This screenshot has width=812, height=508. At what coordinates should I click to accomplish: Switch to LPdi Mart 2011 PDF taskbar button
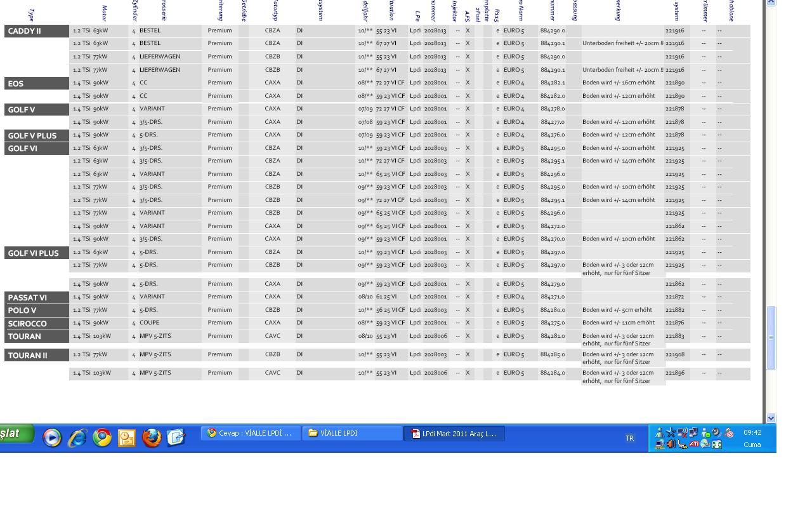(455, 433)
